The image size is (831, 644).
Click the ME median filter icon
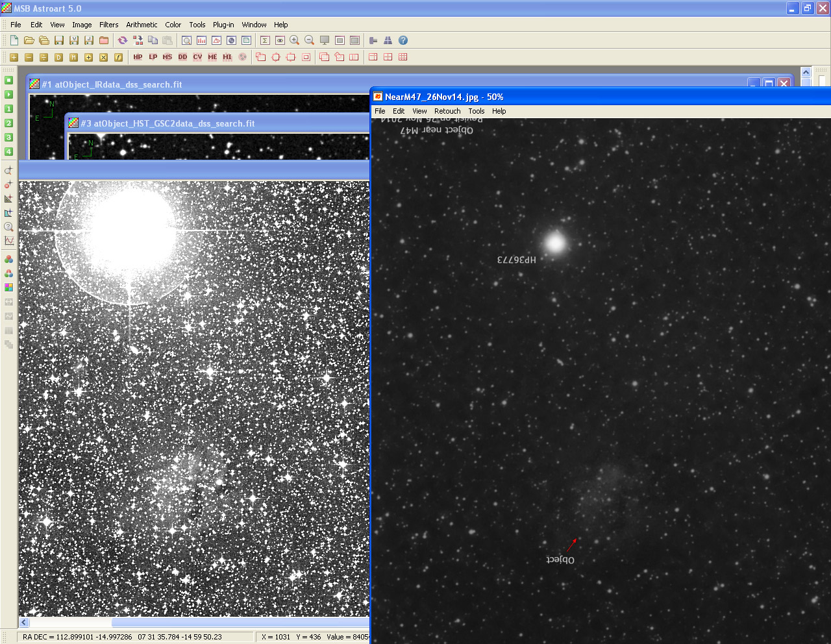(212, 57)
